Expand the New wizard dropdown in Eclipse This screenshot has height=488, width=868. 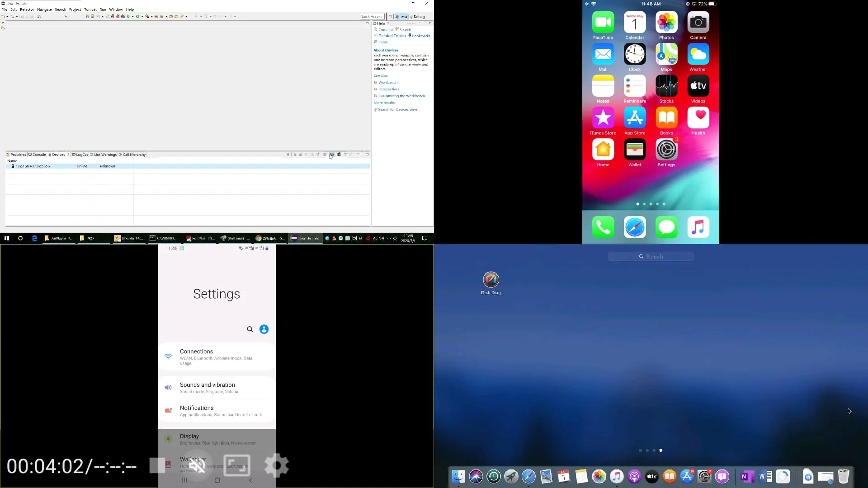7,16
